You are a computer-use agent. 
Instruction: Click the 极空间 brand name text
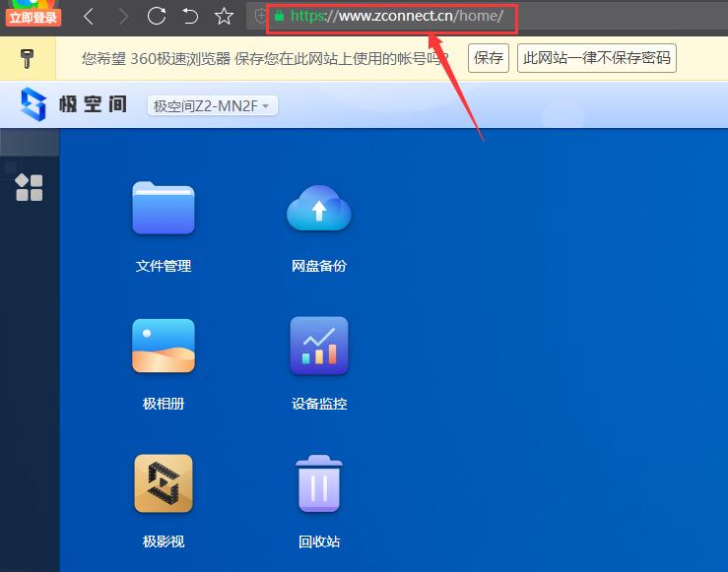93,104
